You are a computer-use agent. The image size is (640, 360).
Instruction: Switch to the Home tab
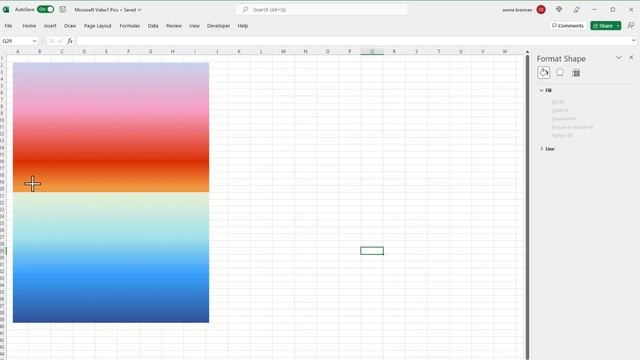(x=29, y=26)
